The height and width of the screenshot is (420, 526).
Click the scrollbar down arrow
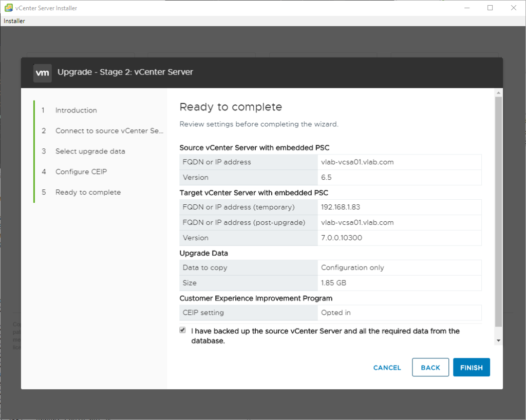click(x=498, y=340)
